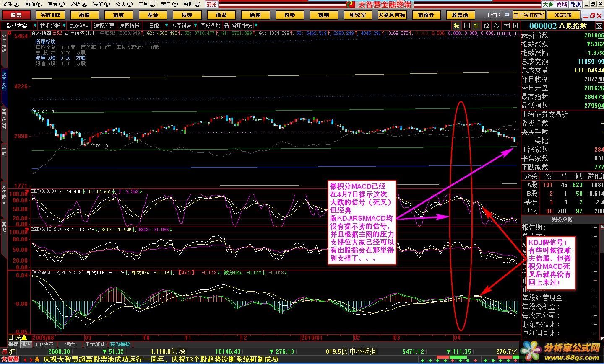Click the yellow triangle next to 日线
The width and height of the screenshot is (604, 364).
tap(24, 338)
